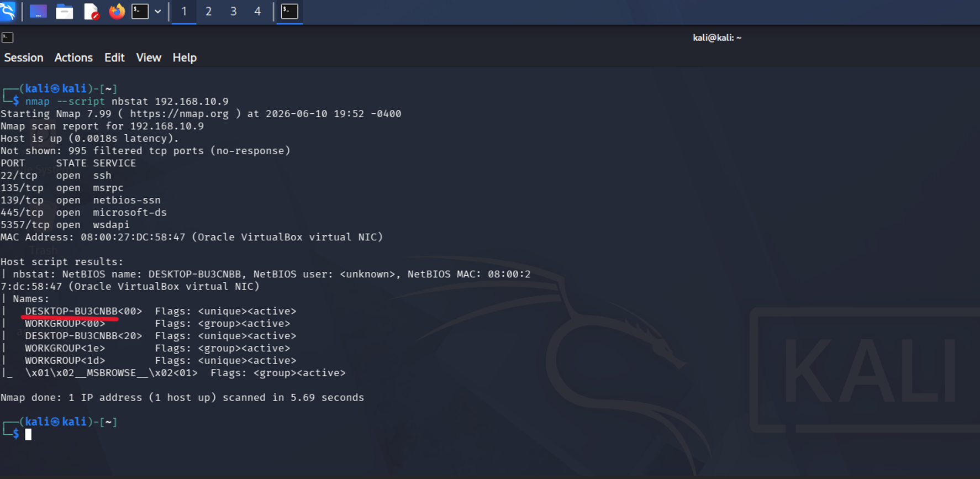This screenshot has width=980, height=479.
Task: Launch Firefox browser from the panel
Action: [x=117, y=12]
